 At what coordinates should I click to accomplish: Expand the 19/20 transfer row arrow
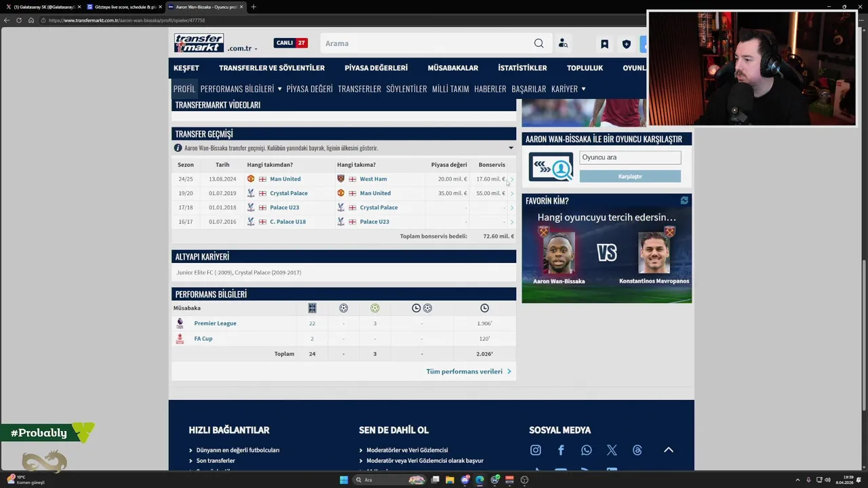512,193
